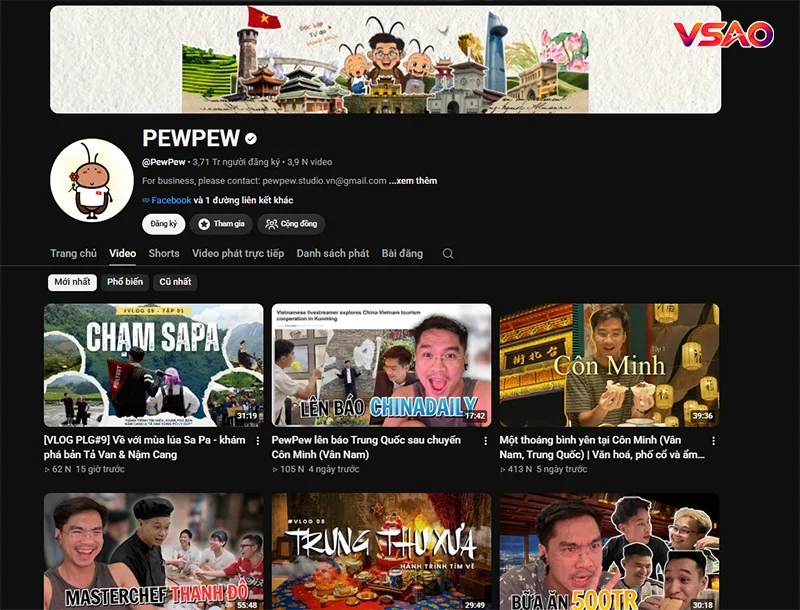Click '413 N 5 ngày trước' video stats

click(543, 469)
